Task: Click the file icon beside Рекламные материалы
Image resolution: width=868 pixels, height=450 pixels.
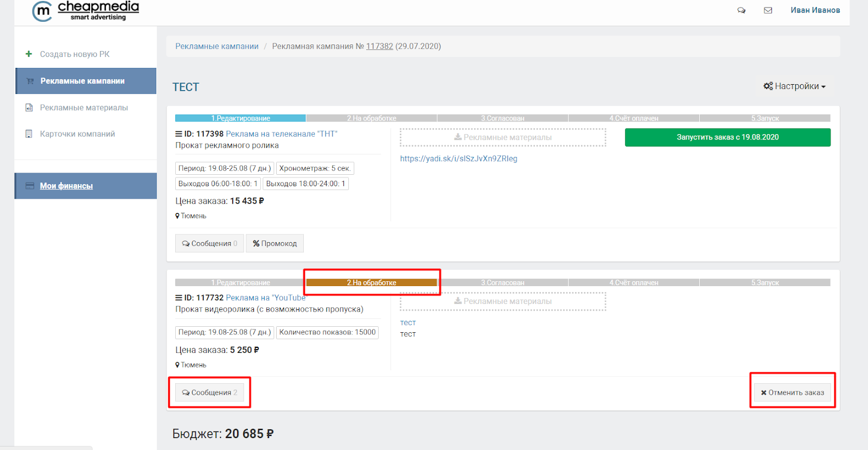Action: coord(29,107)
